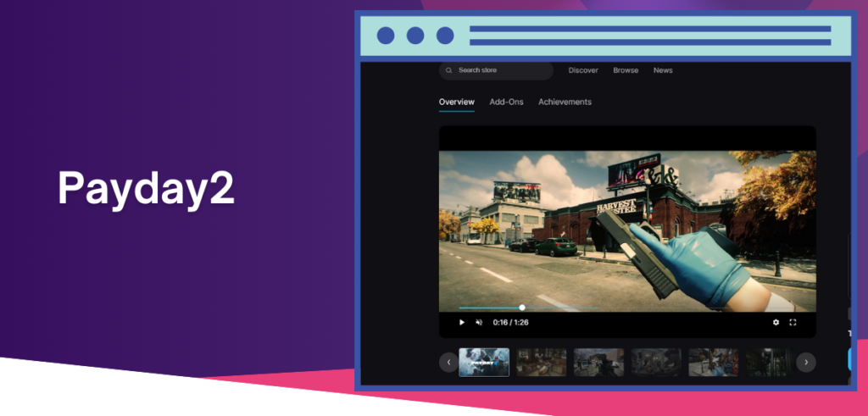The image size is (868, 416).
Task: Select the PAYDAY 2 logo thumbnail
Action: pos(484,363)
